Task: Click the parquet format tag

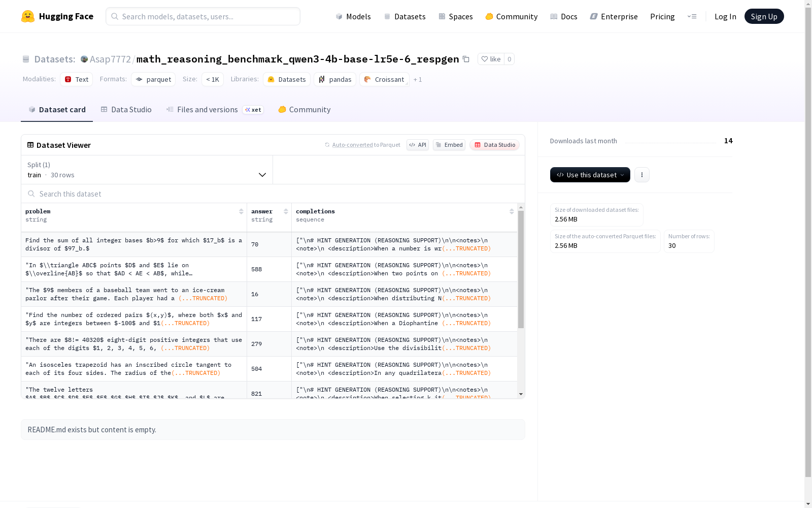Action: pyautogui.click(x=153, y=79)
